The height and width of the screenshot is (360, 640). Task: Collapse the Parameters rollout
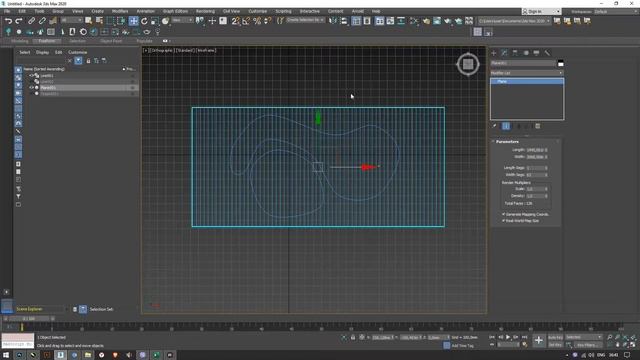point(507,141)
